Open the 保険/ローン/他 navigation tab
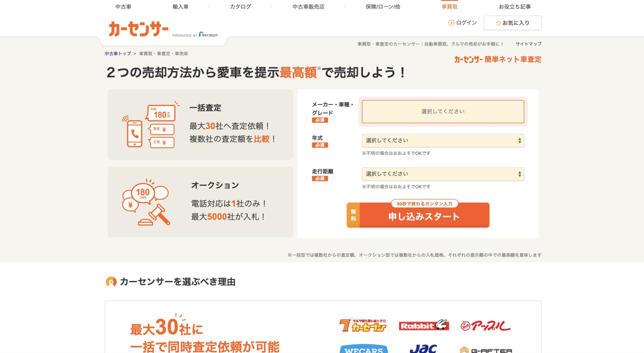644x353 pixels. [383, 7]
